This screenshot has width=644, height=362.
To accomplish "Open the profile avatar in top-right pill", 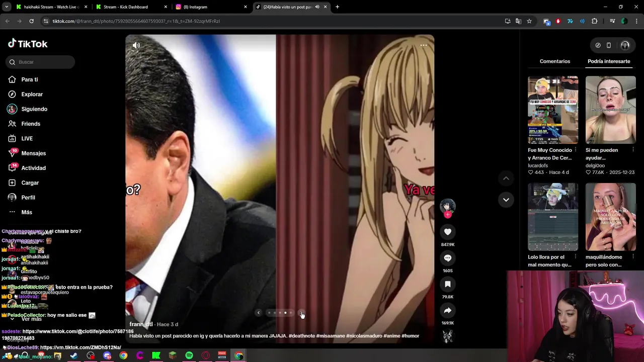I will coord(625,45).
